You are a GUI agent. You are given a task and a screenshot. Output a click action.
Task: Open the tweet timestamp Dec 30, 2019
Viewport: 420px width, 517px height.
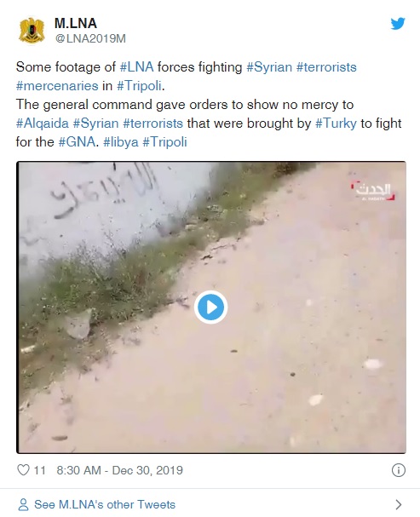click(x=119, y=470)
